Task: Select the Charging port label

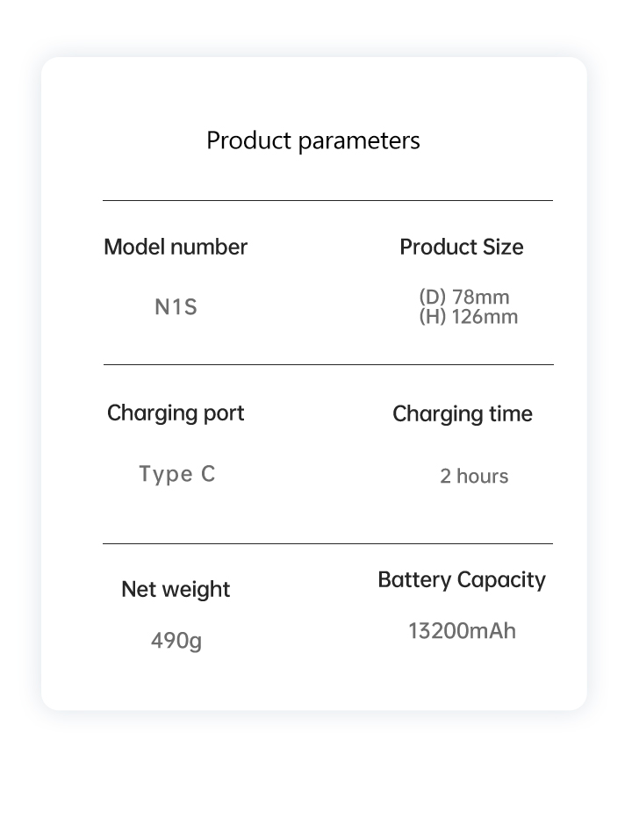Action: [176, 413]
